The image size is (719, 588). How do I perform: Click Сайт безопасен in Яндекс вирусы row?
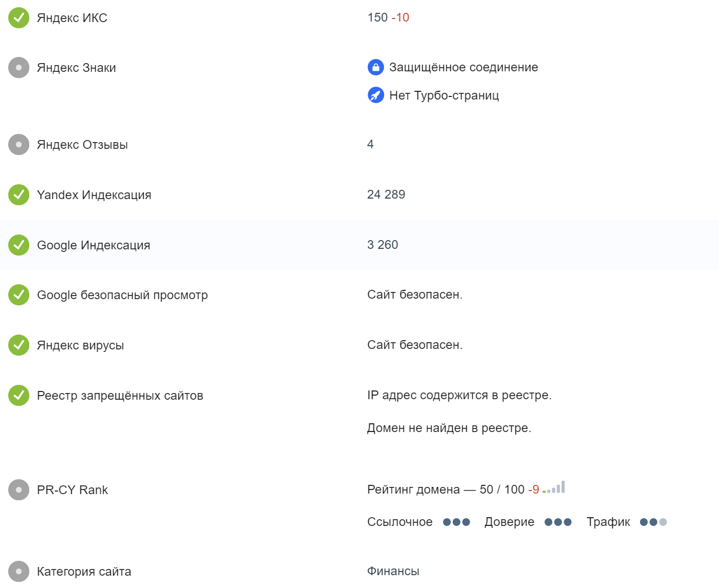[x=415, y=345]
